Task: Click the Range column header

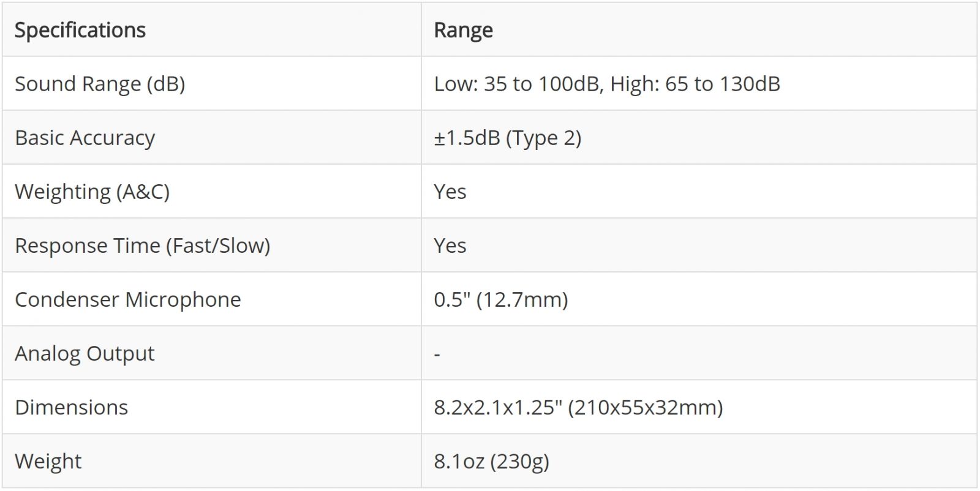Action: 463,30
